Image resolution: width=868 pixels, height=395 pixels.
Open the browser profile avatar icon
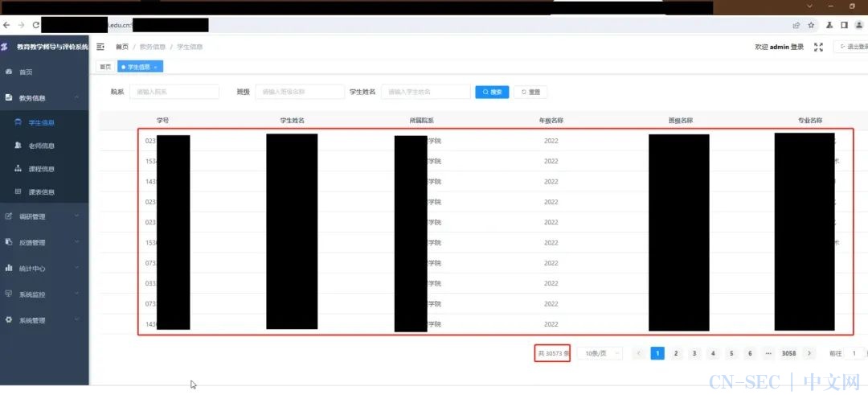(x=860, y=25)
